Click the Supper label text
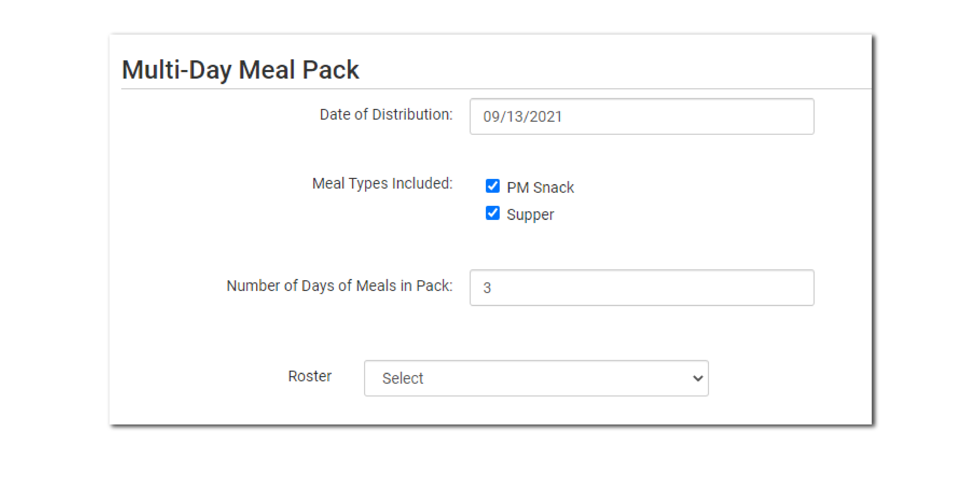 point(530,215)
